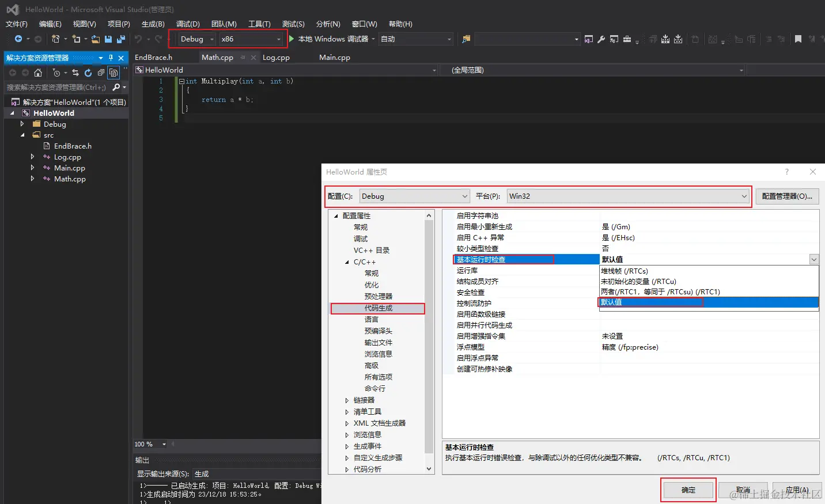Click the Save All toolbar icon

[121, 39]
